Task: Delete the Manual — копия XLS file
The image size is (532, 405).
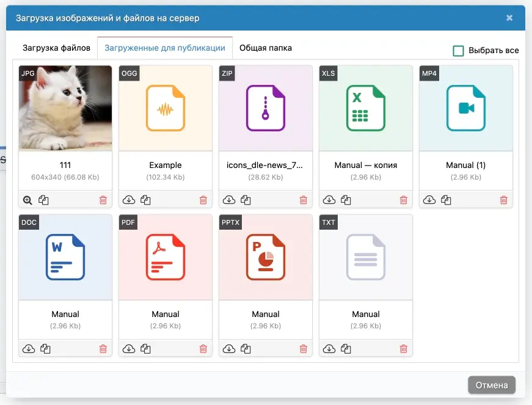Action: tap(403, 200)
